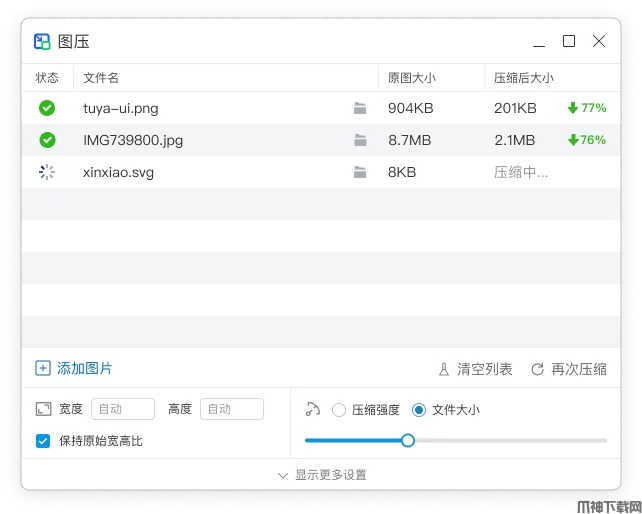Click the compression mode icon beside 压缩强度

click(313, 409)
